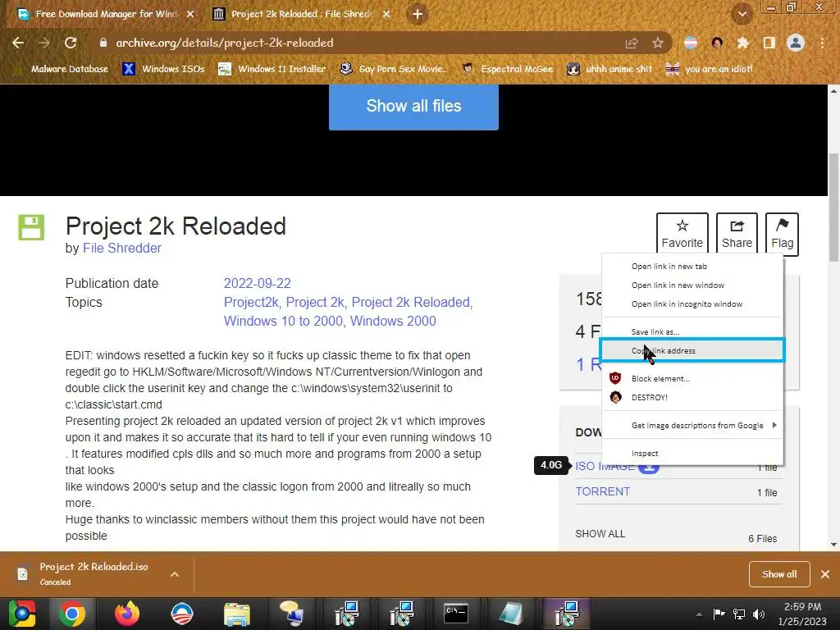The height and width of the screenshot is (630, 840).
Task: Click the cartoon face extension icon in toolbar
Action: pos(717,43)
